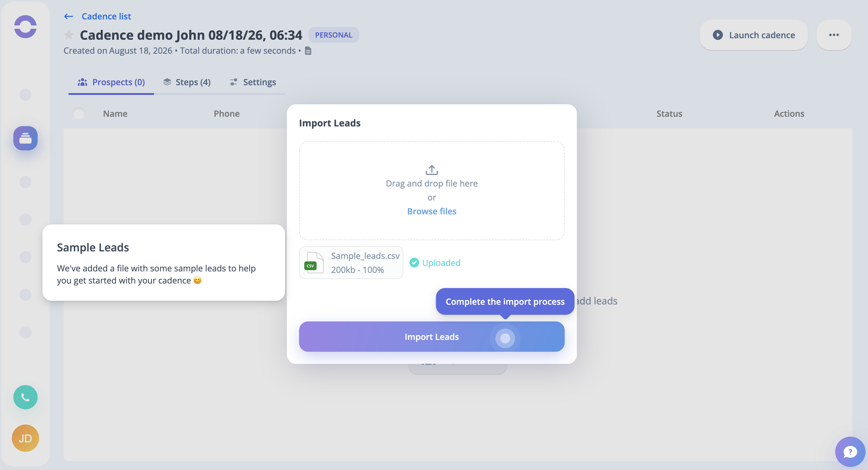Click the note icon after total duration
The image size is (868, 470).
(308, 51)
